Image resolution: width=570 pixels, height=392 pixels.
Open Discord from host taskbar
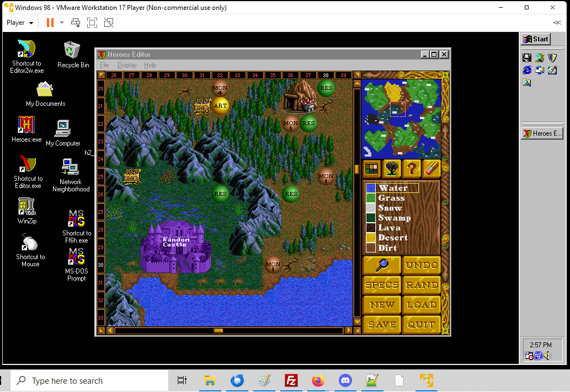coord(345,381)
